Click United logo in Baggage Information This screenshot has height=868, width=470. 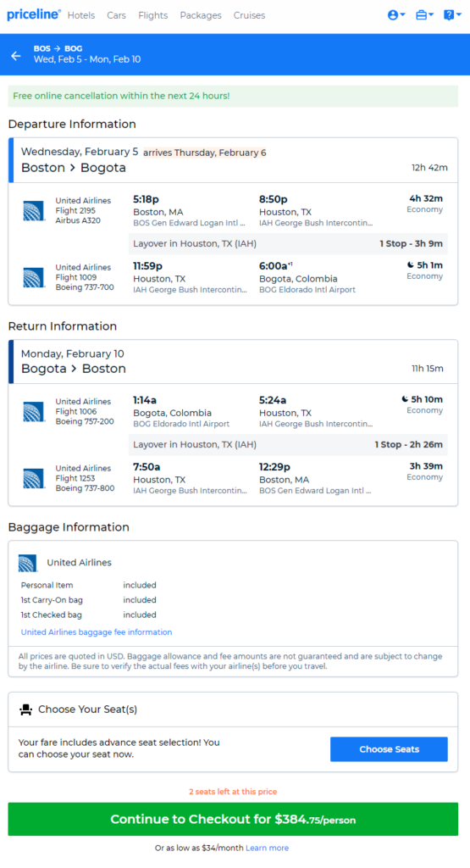(x=28, y=563)
